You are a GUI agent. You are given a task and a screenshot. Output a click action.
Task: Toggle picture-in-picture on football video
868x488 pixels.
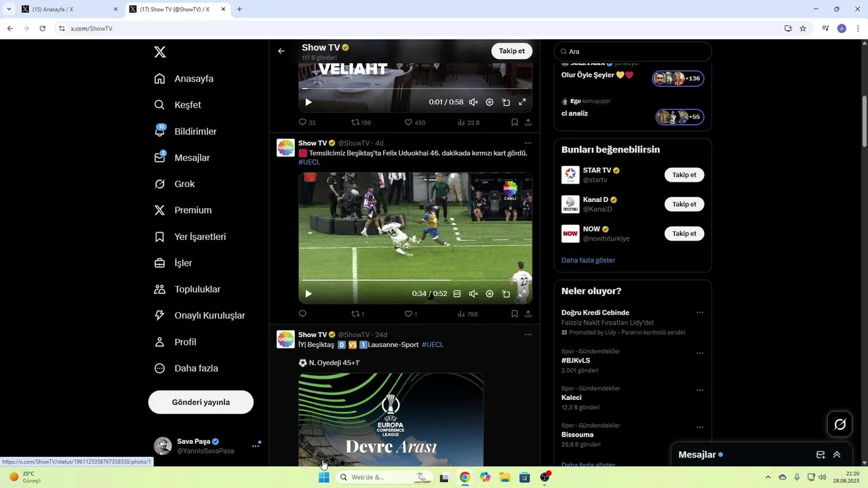(x=506, y=294)
